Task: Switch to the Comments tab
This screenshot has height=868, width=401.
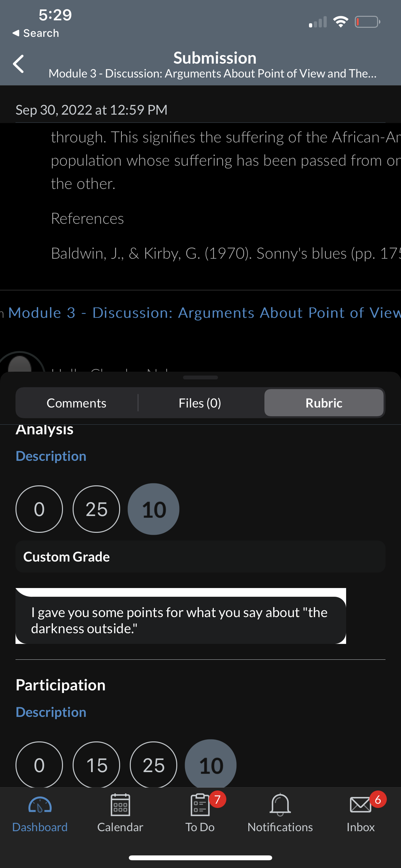Action: click(77, 403)
